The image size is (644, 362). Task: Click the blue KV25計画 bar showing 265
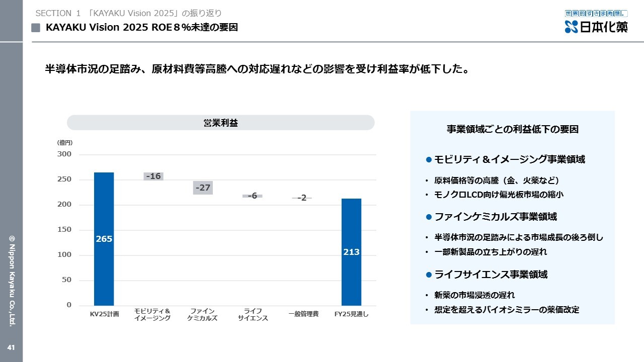click(x=104, y=239)
